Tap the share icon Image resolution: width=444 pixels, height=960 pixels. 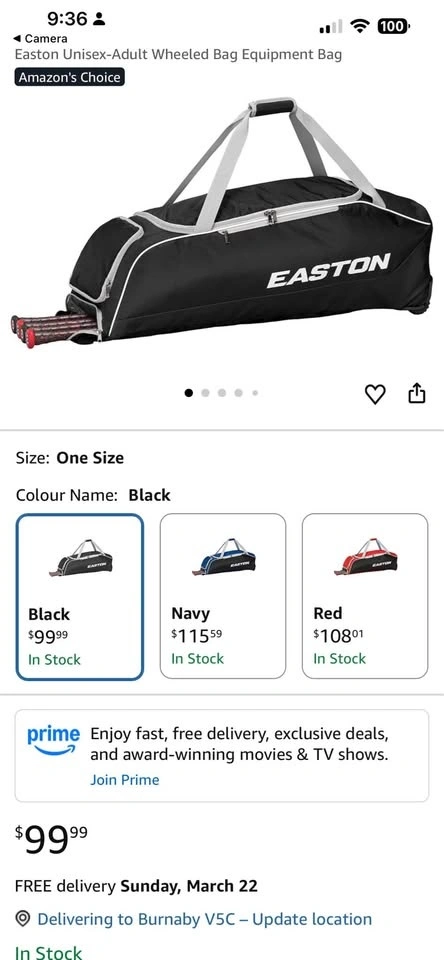click(416, 393)
